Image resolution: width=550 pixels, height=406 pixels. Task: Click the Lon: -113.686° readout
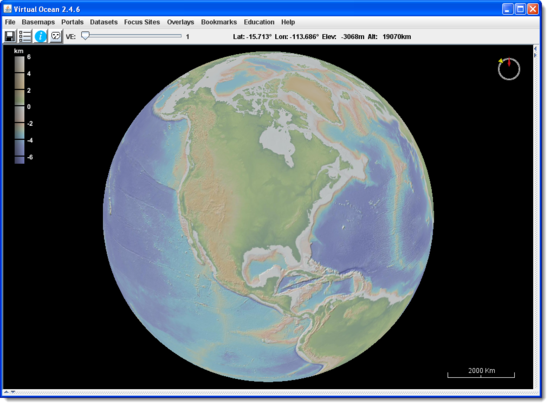297,36
